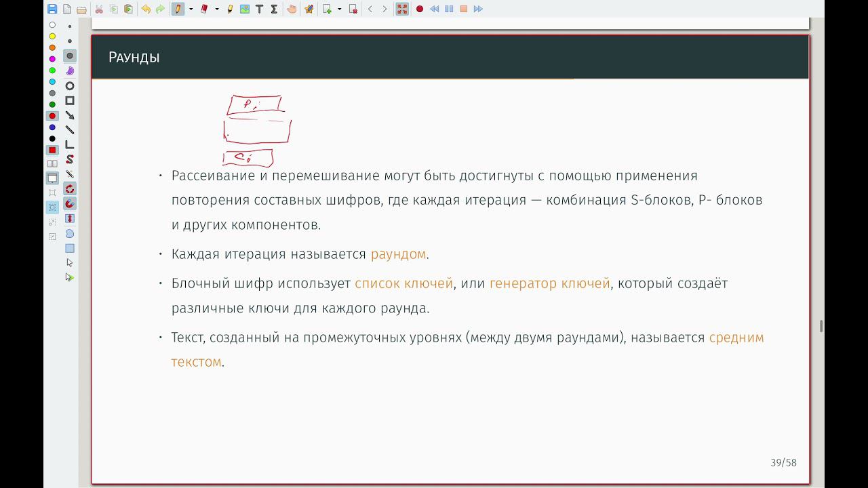
Task: Toggle fullscreen mode
Action: [x=402, y=9]
